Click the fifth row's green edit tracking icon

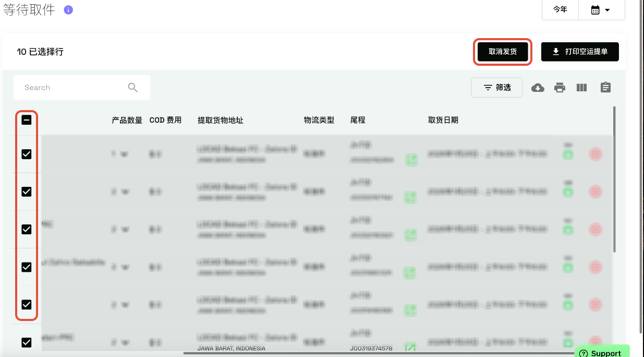[x=411, y=310]
